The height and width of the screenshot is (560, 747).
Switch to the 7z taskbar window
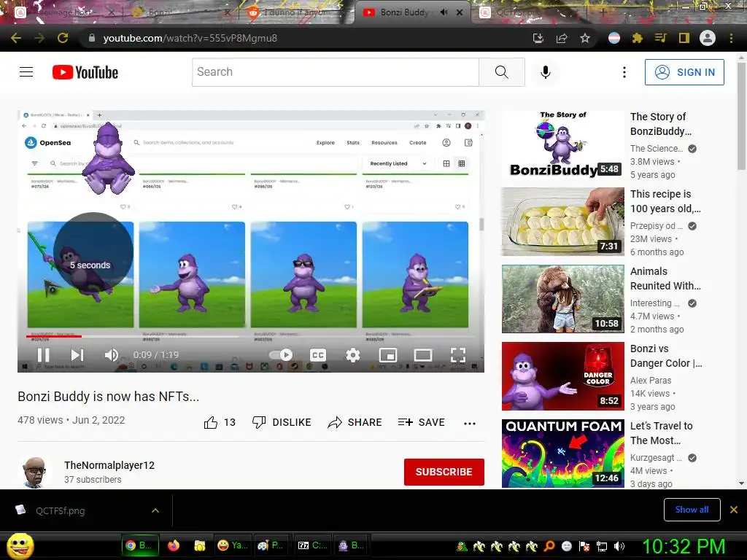click(x=313, y=545)
